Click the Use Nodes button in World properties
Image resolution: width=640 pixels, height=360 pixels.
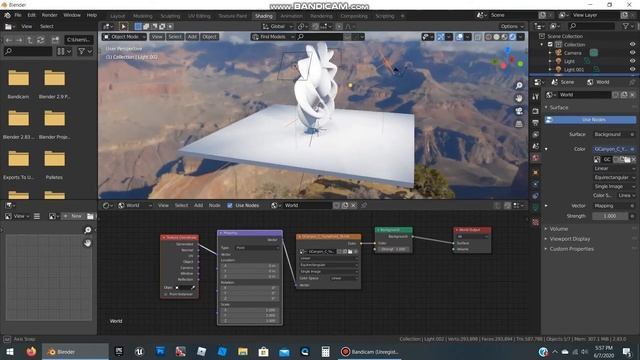pyautogui.click(x=590, y=120)
